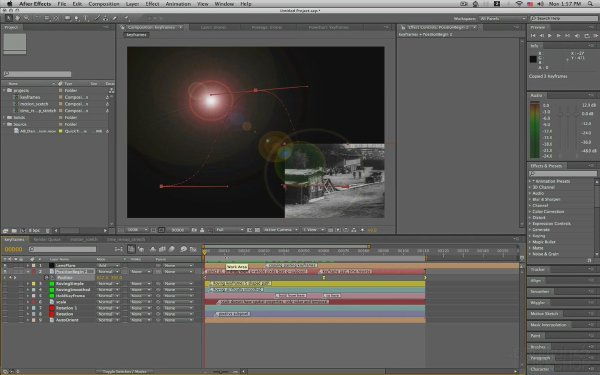Image resolution: width=600 pixels, height=375 pixels.
Task: Select the Selection arrow tool
Action: [x=8, y=18]
